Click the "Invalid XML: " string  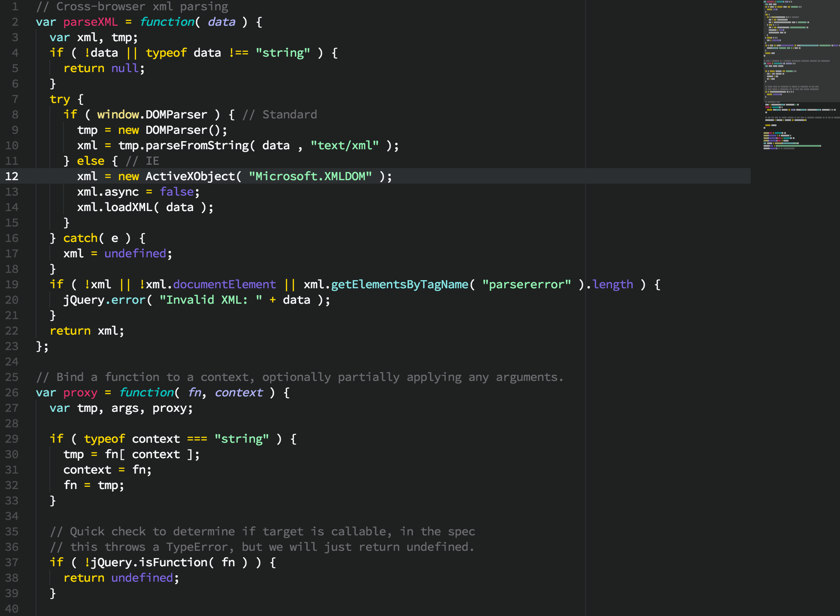[211, 300]
